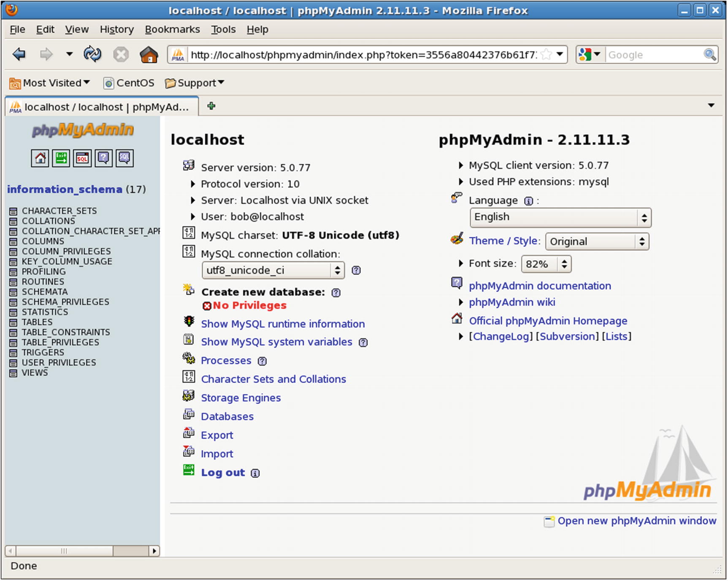Open the Support bookmarks folder
Screen dimensions: 728x581
coord(195,83)
